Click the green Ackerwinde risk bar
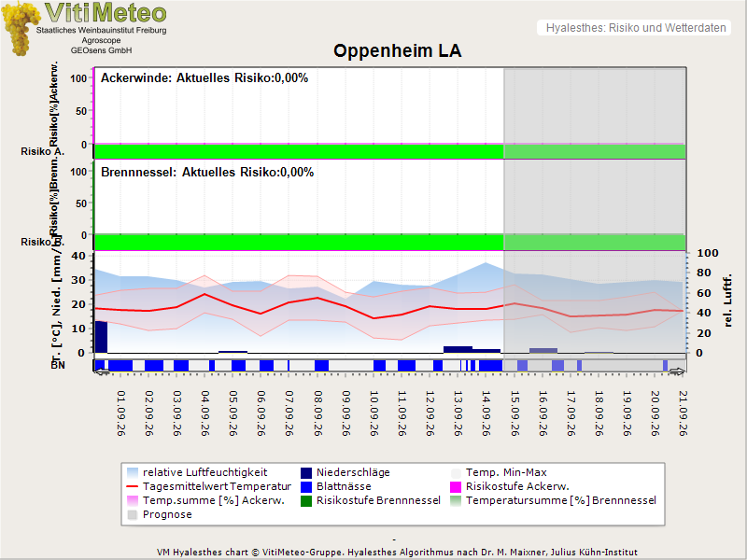747x560 pixels. click(389, 151)
